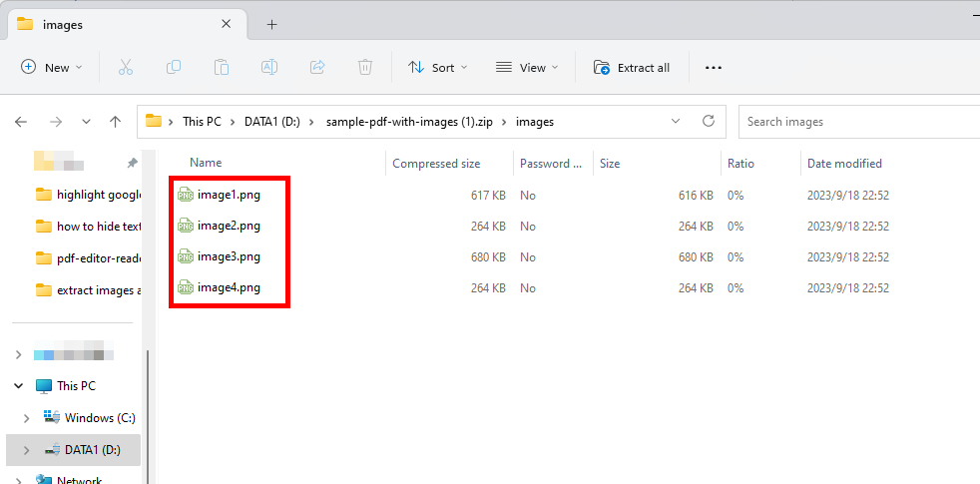Select DATA1 (D:) in the address breadcrumb
Screen dimensions: 980x484
(271, 122)
